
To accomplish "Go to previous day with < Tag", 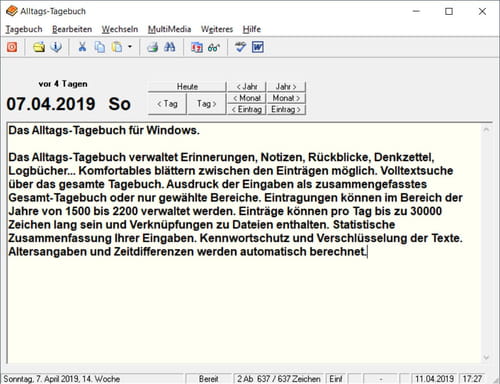I will pos(167,104).
